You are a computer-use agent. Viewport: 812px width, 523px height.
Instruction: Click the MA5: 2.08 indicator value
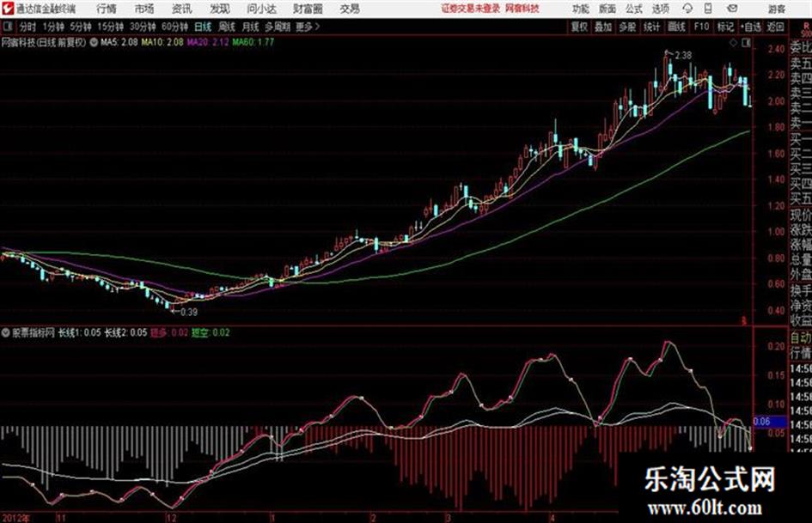(119, 42)
